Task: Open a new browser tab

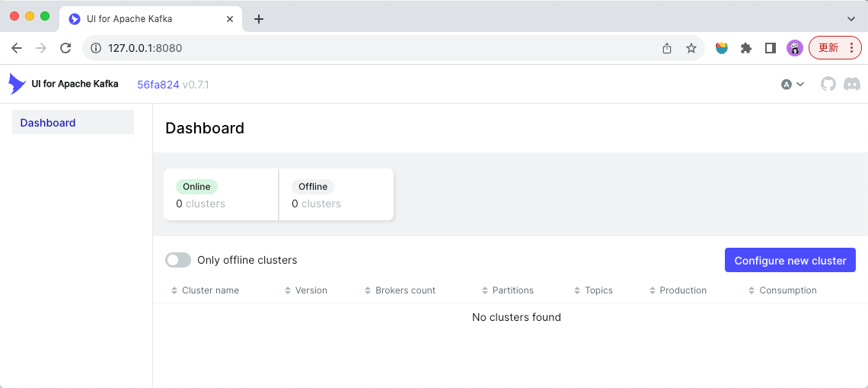Action: pos(259,19)
